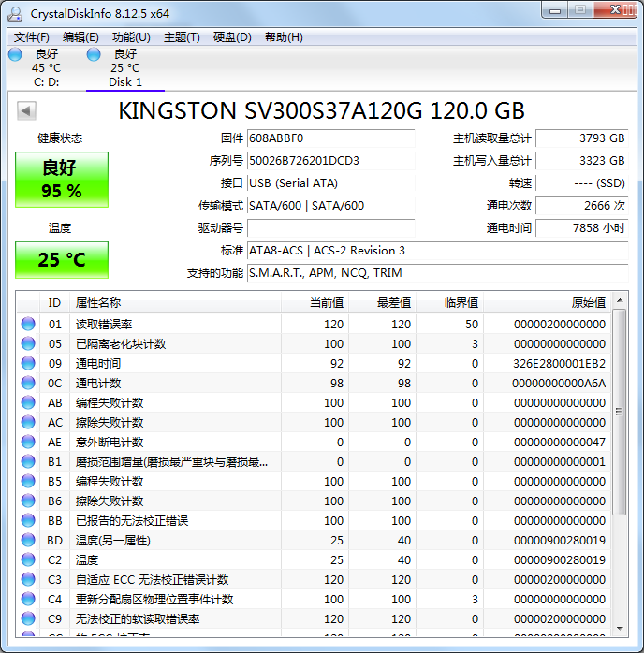Open the 编辑(E) menu
Viewport: 644px width, 653px height.
[x=80, y=37]
